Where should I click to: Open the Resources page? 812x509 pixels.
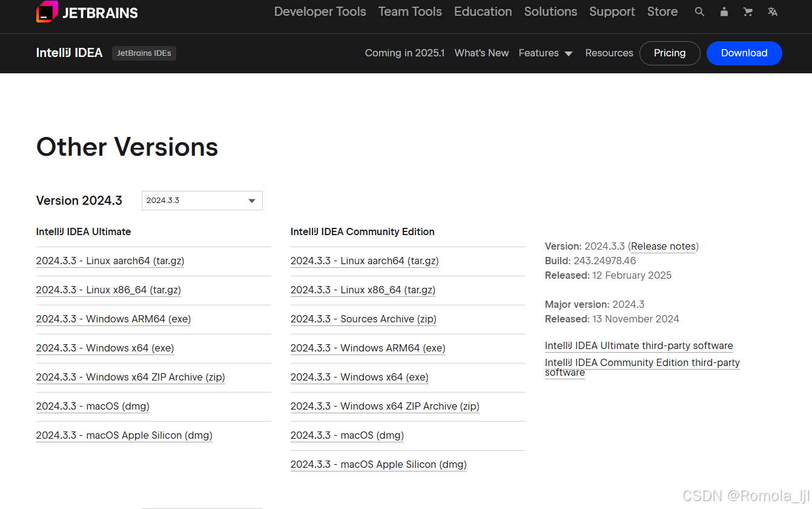pyautogui.click(x=609, y=53)
